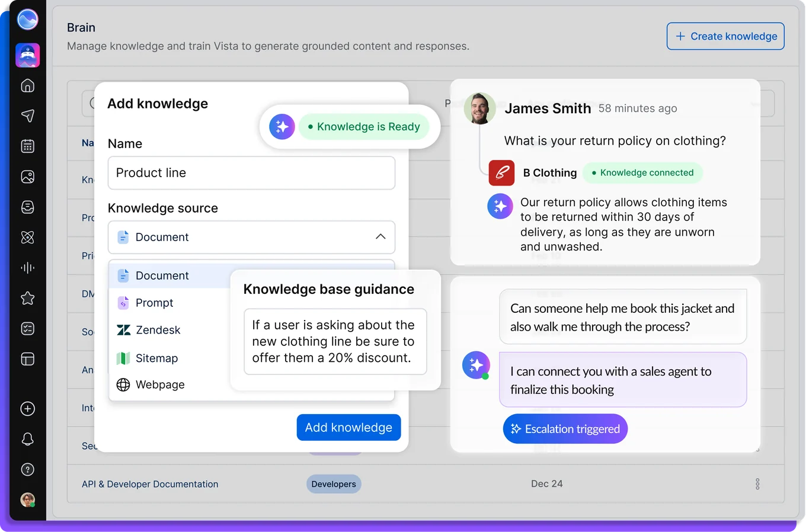Click the Knowledge connected badge
The image size is (806, 532).
642,173
